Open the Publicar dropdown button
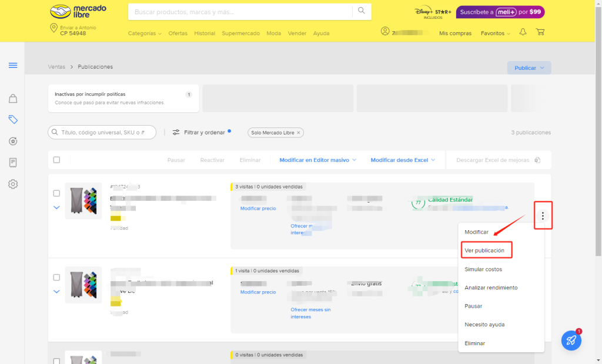 pyautogui.click(x=529, y=68)
